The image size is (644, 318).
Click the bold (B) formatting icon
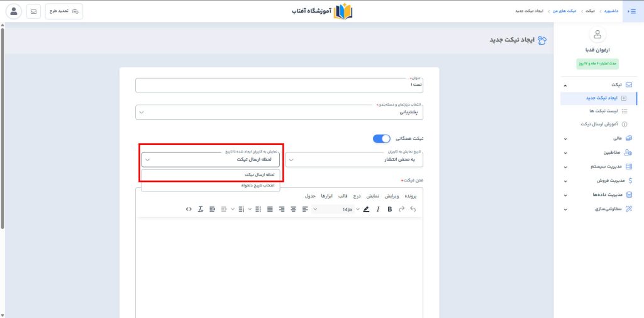(x=389, y=209)
